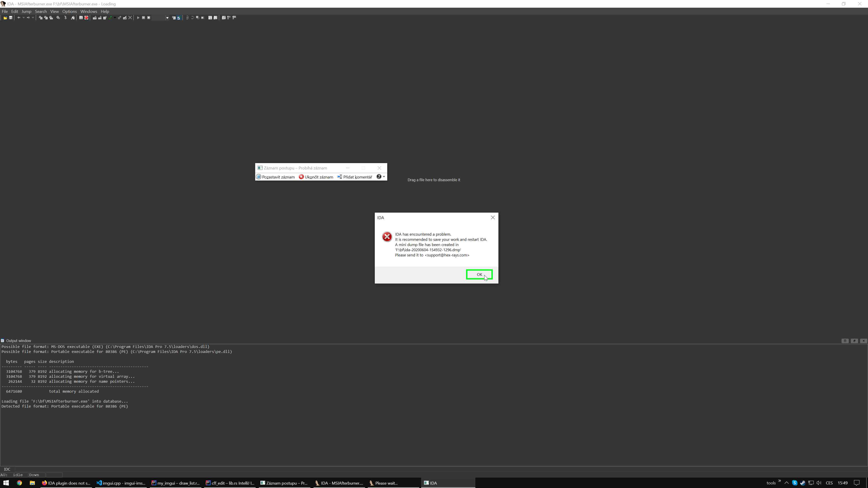Click the pause process toolbar icon
This screenshot has height=488, width=868.
pos(144,18)
